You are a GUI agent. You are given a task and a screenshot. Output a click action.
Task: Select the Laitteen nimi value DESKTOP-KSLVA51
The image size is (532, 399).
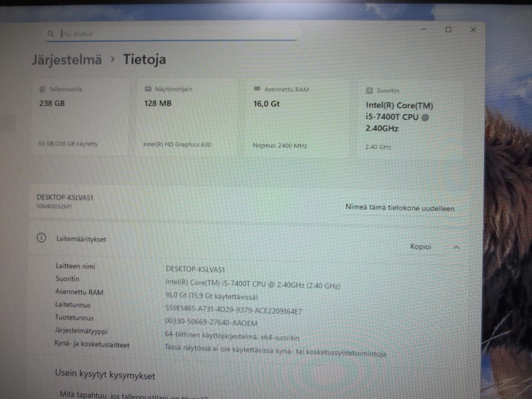(195, 269)
